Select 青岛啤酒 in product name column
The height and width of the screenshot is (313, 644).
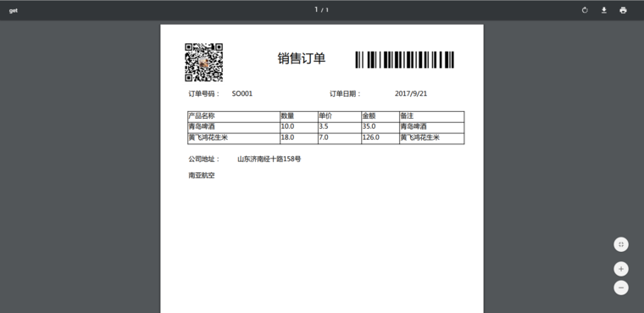[x=202, y=126]
